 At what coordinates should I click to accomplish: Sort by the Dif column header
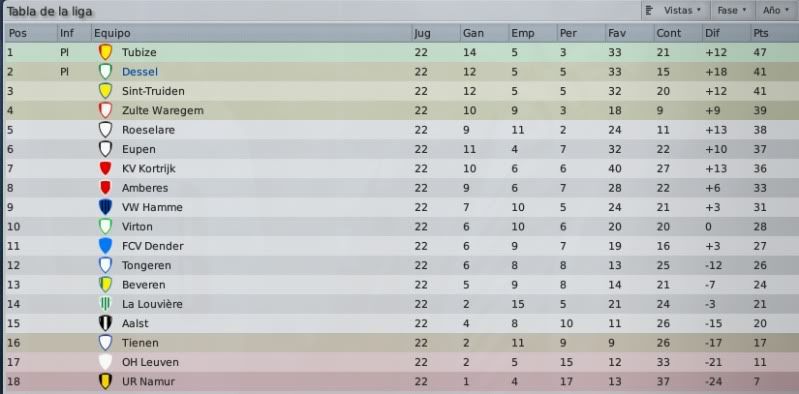(726, 33)
